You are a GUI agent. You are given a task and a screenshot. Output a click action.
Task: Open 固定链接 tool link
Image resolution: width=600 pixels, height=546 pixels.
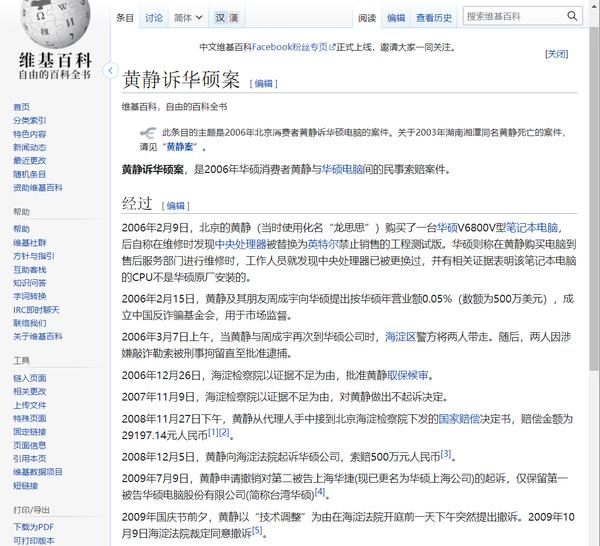[x=29, y=432]
